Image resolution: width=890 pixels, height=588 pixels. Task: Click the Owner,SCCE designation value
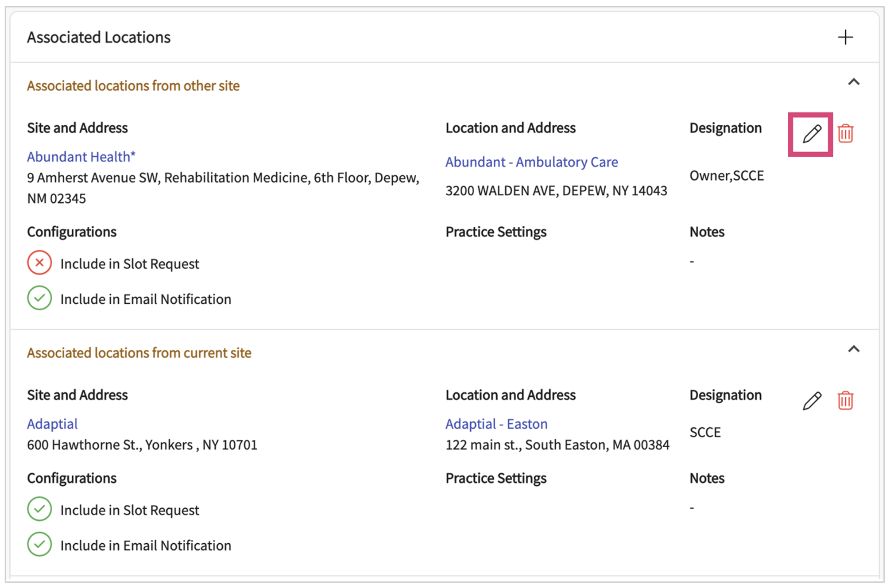tap(727, 176)
